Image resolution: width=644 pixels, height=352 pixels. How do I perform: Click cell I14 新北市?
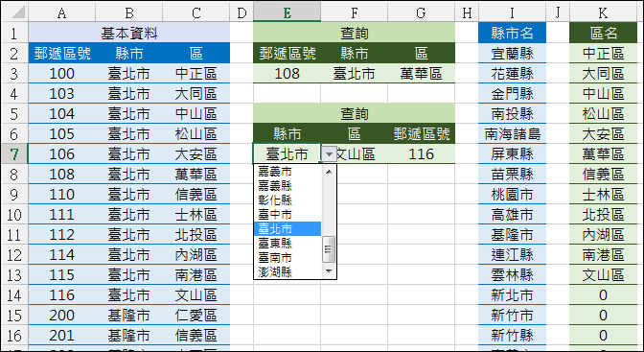point(512,294)
